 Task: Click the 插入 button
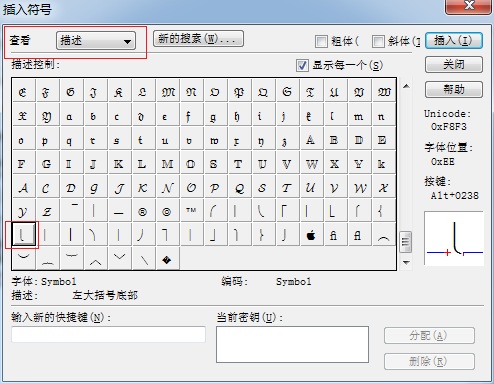click(x=454, y=41)
